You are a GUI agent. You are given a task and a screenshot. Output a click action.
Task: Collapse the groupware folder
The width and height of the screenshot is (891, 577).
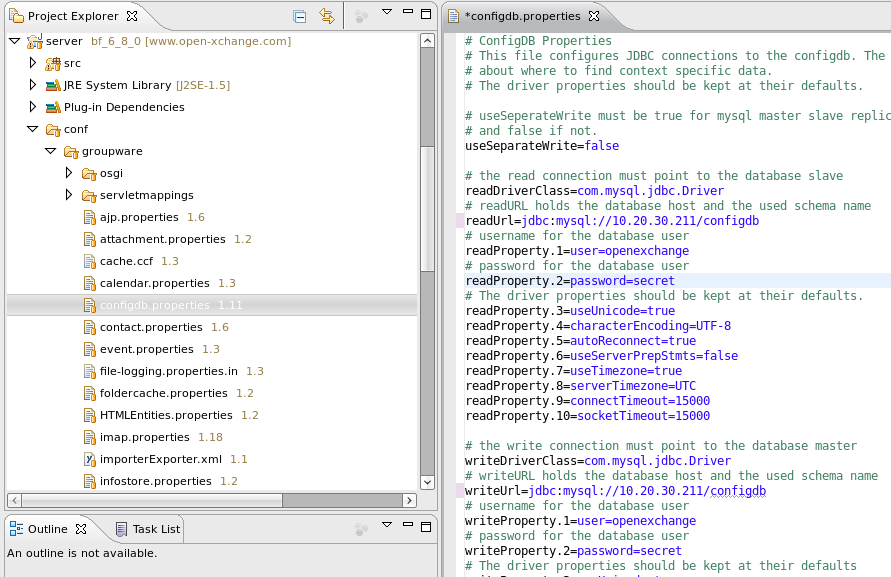50,151
